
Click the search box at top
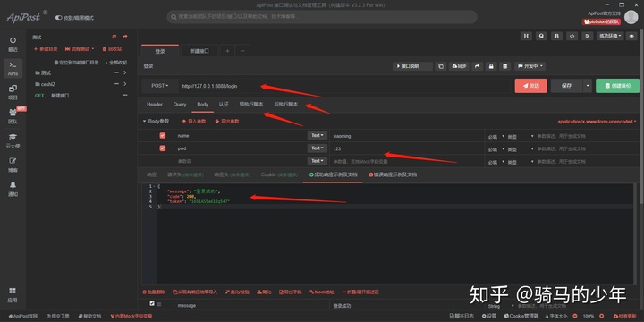click(x=322, y=17)
